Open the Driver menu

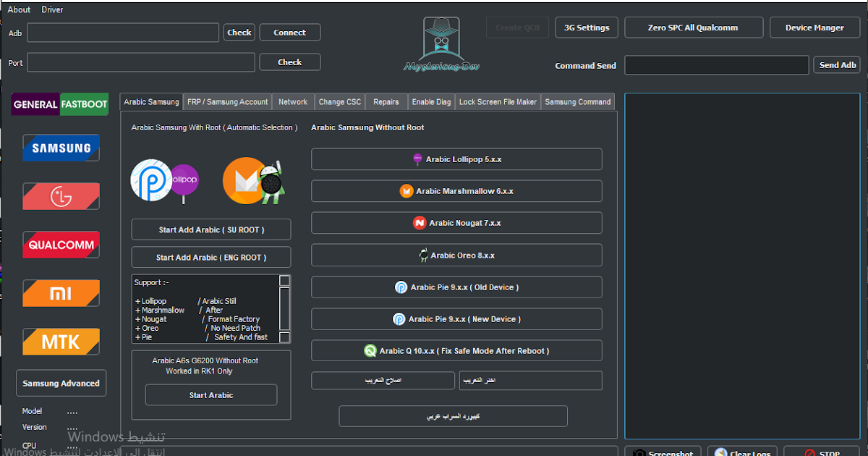[52, 9]
